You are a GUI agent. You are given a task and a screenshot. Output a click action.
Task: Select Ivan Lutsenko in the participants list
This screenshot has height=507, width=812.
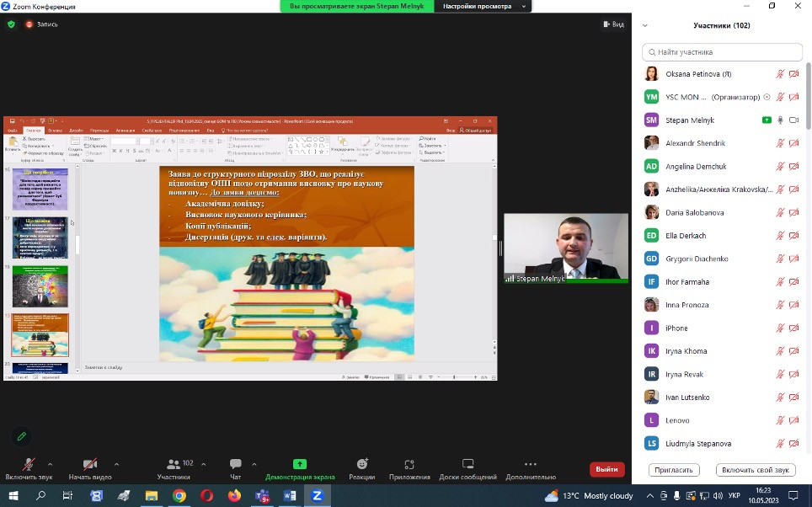pos(722,398)
